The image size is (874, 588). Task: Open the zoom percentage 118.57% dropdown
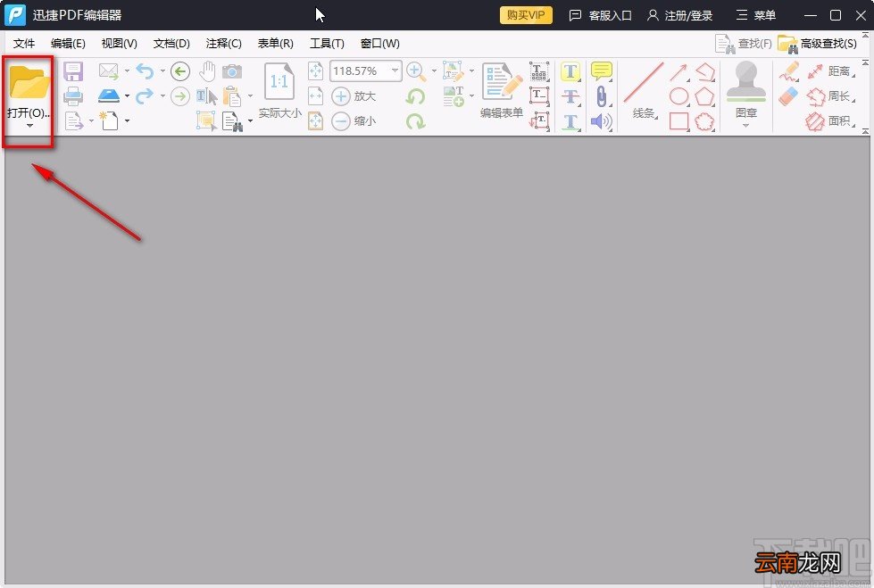[395, 70]
